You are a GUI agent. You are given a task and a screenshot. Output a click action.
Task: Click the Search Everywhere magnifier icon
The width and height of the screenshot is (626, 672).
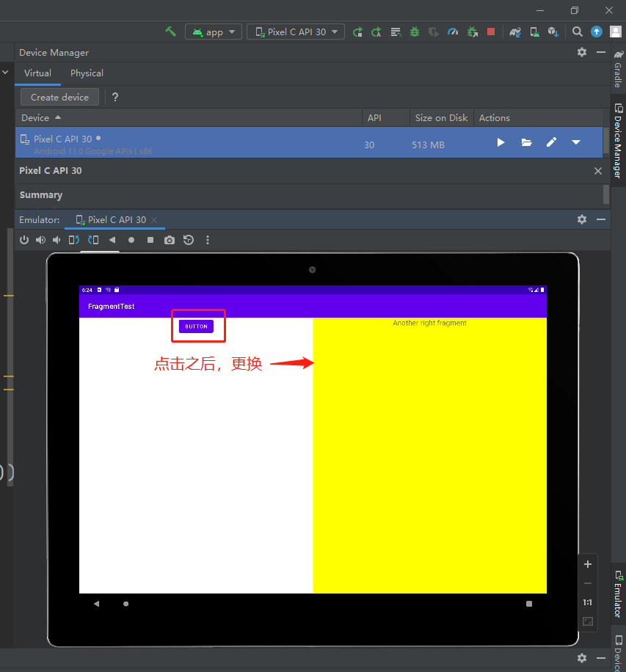pyautogui.click(x=578, y=32)
